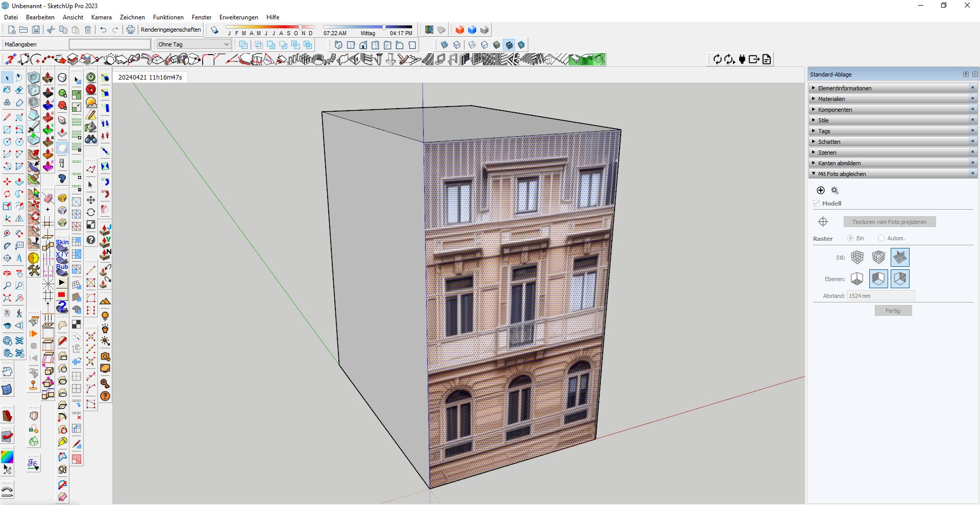Screen dimensions: 980x505
Task: Select the Ein raster radio button
Action: (850, 238)
